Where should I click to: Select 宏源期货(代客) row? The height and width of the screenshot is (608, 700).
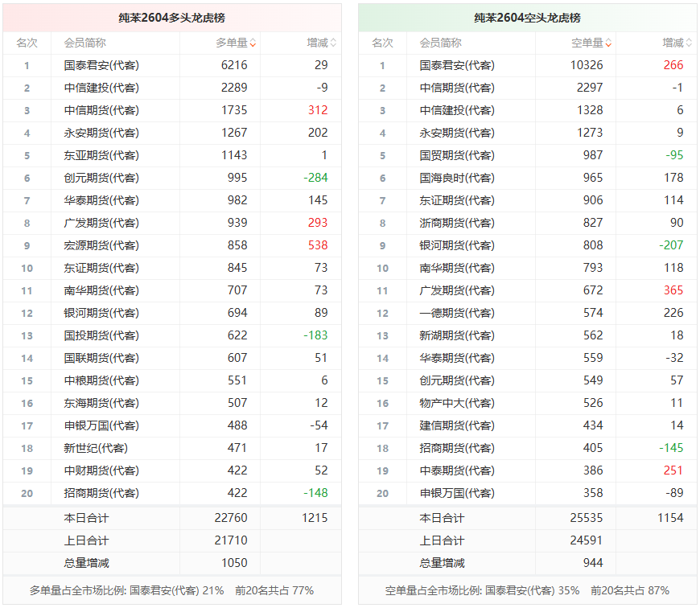point(172,246)
